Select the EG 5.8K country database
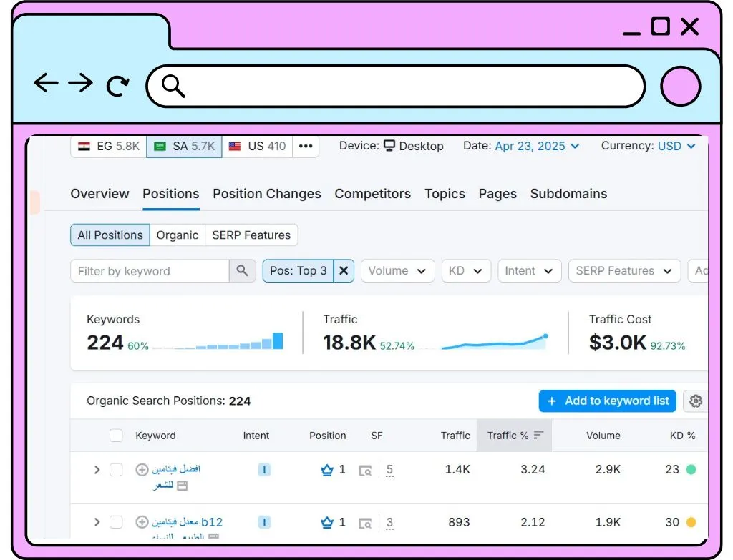The image size is (733, 560). [109, 146]
